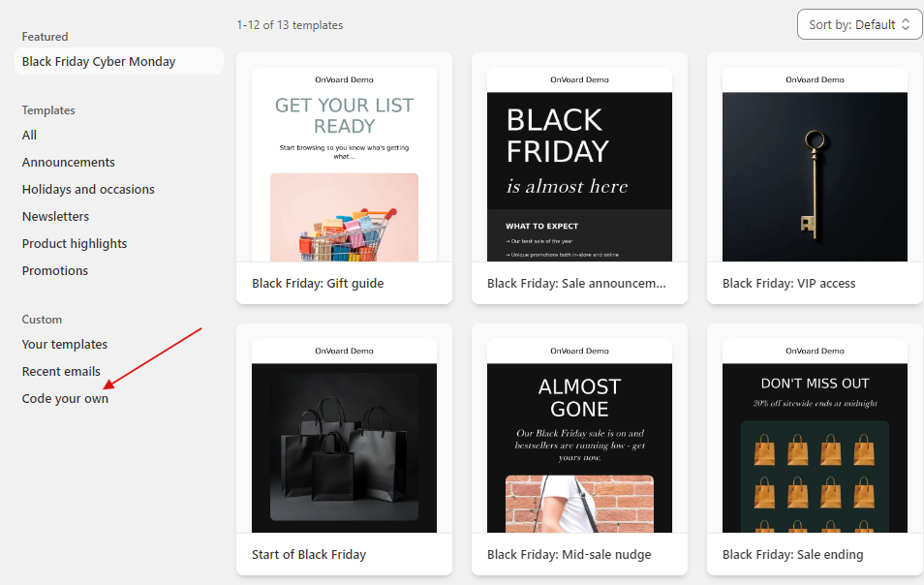View Product highlights templates
The width and height of the screenshot is (924, 585).
click(74, 243)
